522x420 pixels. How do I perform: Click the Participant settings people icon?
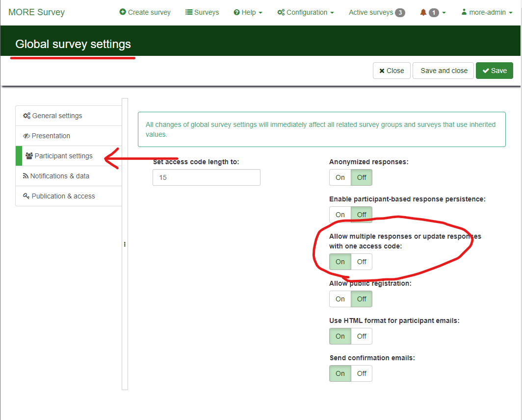click(x=29, y=156)
